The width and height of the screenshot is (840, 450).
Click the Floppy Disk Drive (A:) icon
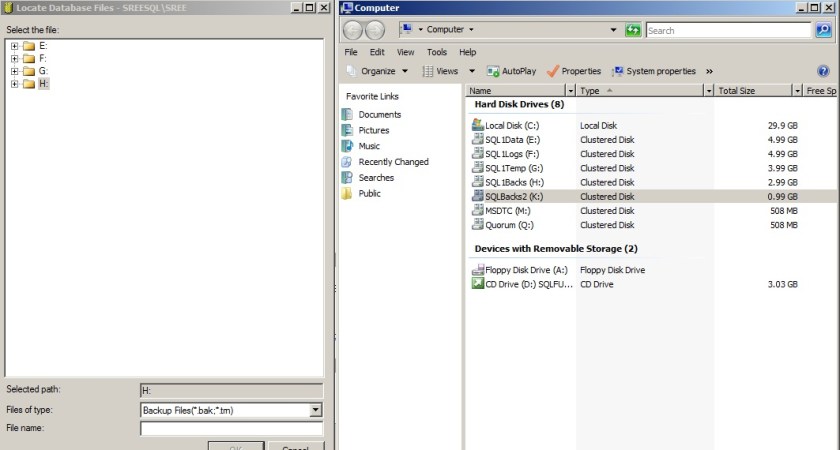point(477,270)
